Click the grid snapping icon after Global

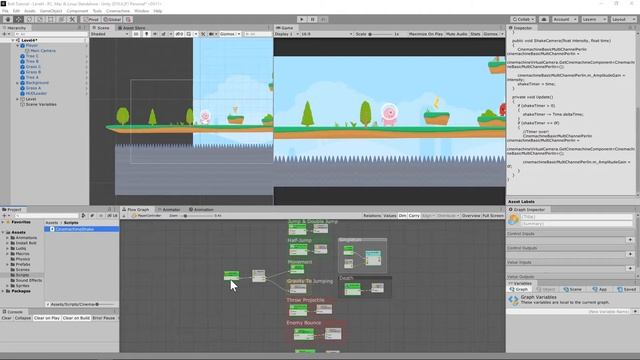point(128,19)
